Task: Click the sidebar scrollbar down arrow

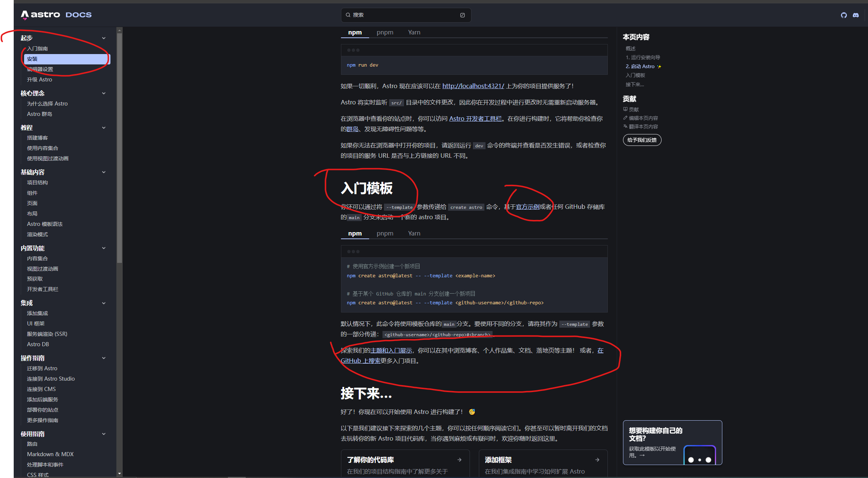Action: coord(119,474)
